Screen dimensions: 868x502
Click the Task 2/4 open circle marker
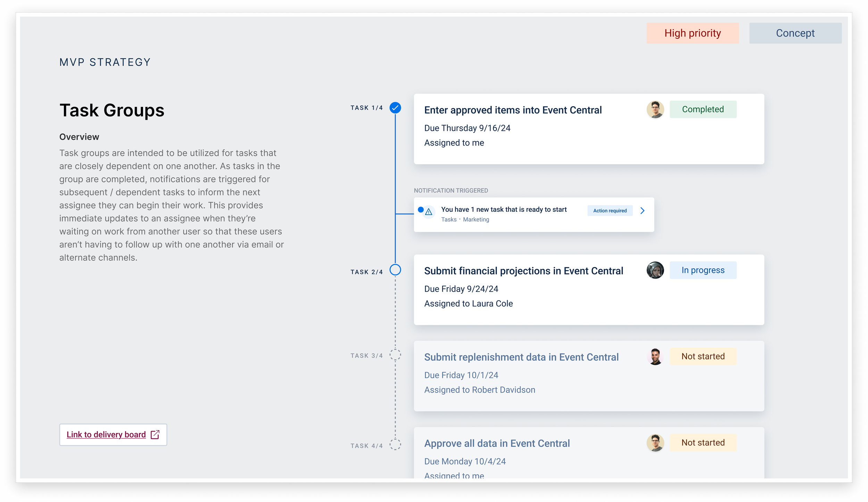[x=395, y=270]
